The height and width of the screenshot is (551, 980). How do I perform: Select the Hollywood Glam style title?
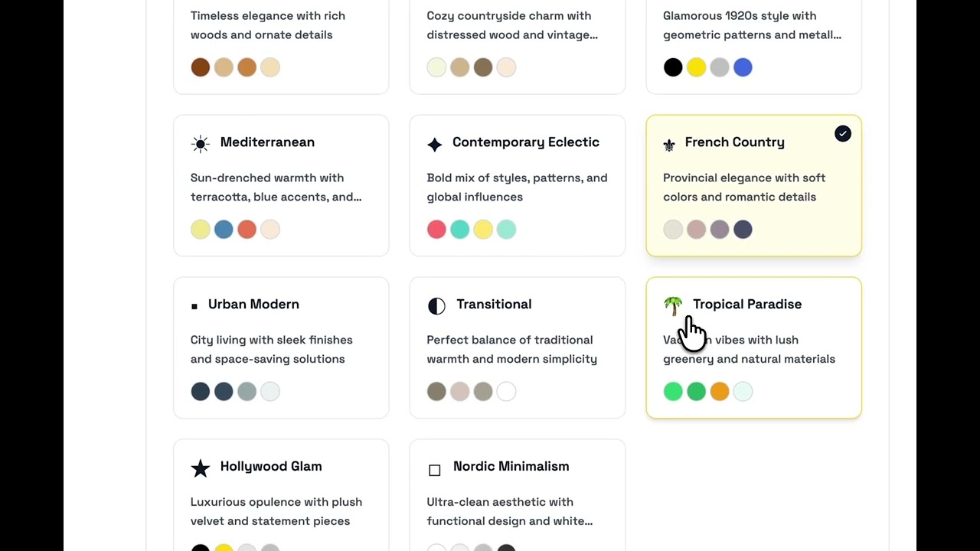coord(271,467)
